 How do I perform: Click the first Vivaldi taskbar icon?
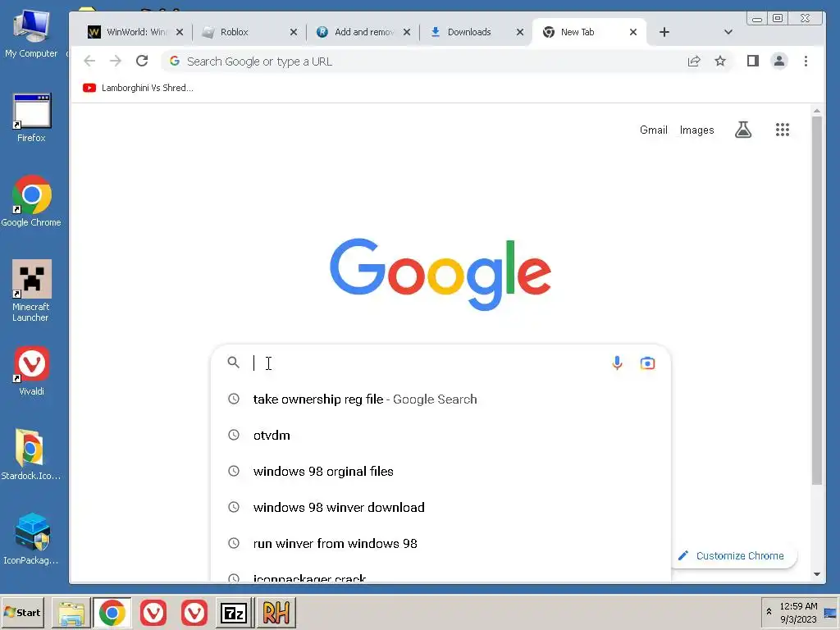pos(153,613)
